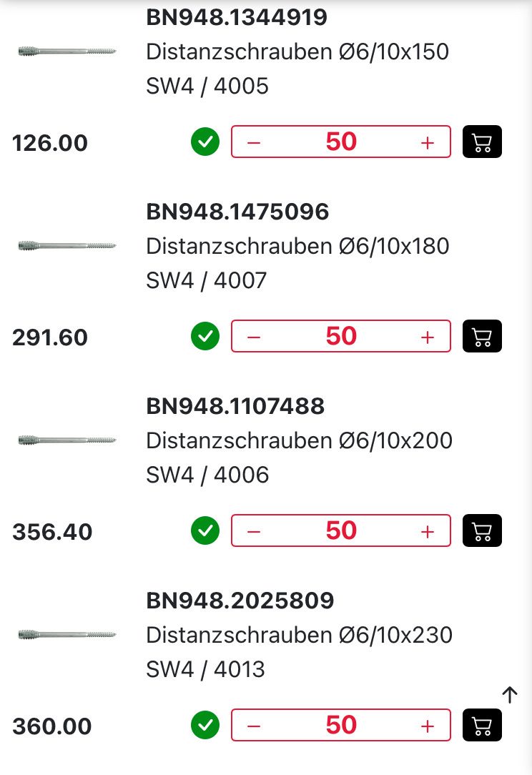
Task: Decrease quantity for Distanzschrauben Ø6/10x200
Action: 254,531
